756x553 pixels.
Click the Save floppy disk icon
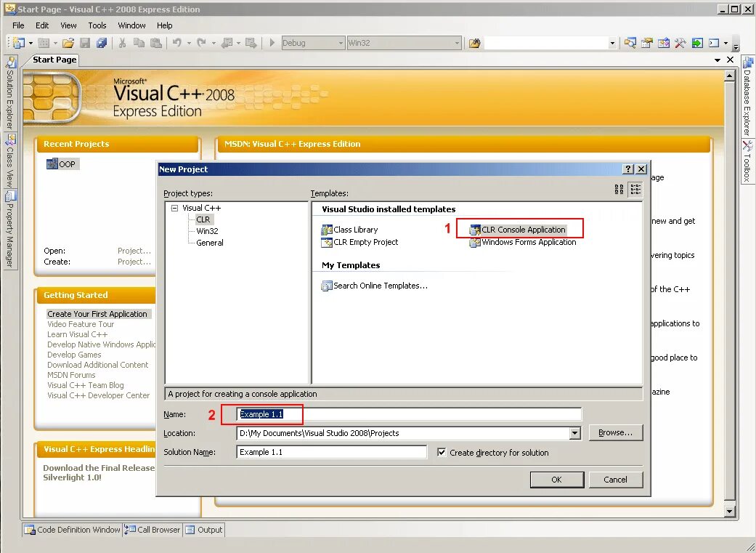pyautogui.click(x=85, y=43)
